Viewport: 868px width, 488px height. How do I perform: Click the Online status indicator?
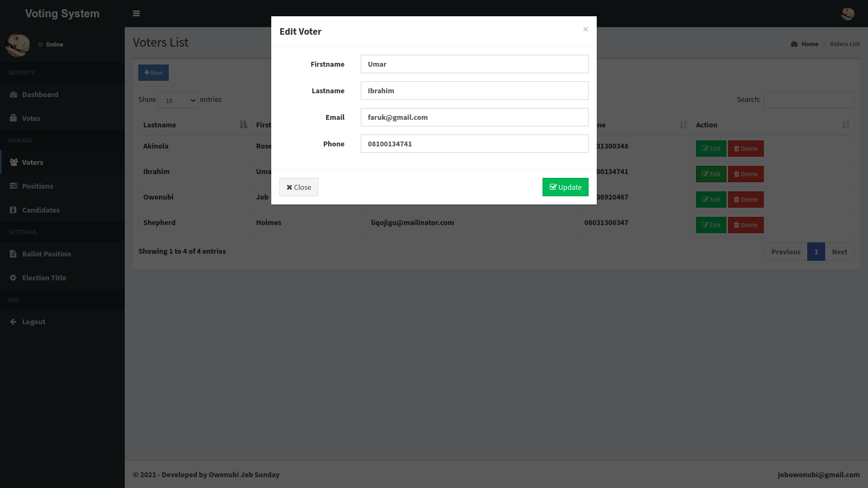click(x=51, y=44)
